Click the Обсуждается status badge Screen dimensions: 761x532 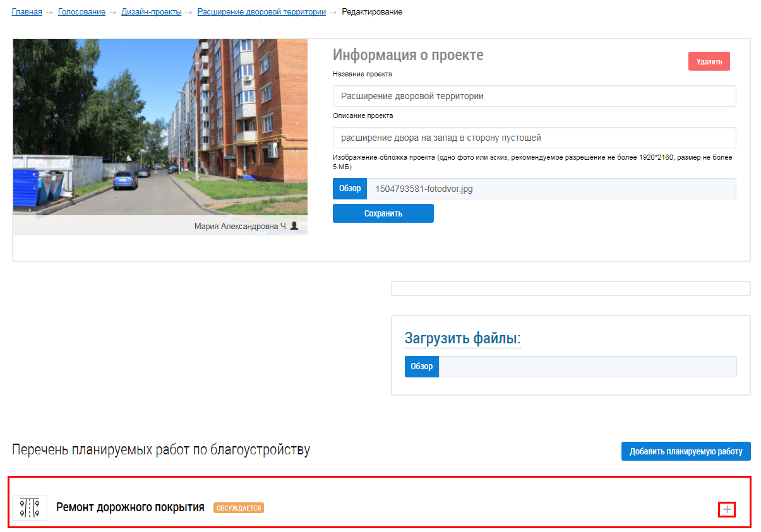[x=239, y=508]
